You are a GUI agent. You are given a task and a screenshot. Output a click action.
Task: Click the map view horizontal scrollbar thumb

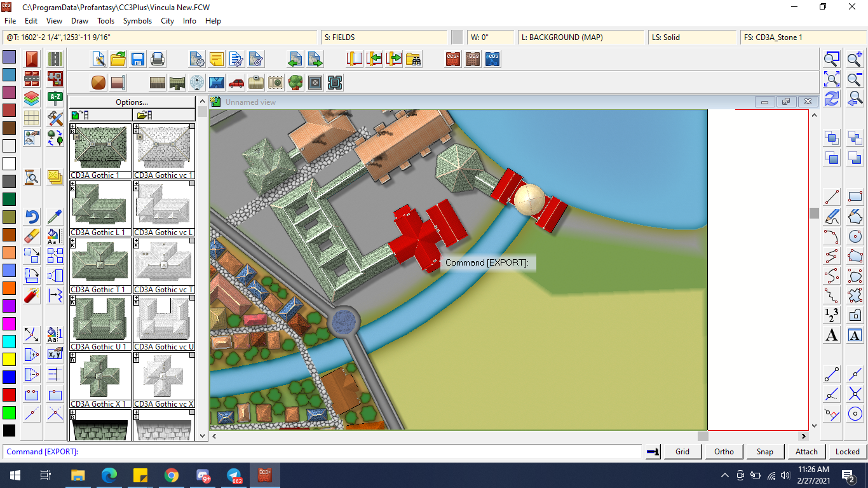pyautogui.click(x=702, y=437)
